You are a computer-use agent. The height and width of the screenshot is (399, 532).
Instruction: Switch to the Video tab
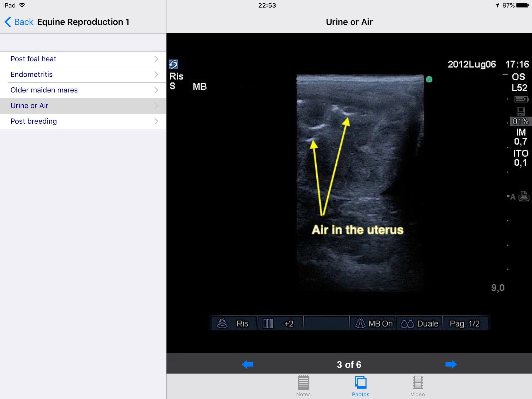[x=418, y=386]
